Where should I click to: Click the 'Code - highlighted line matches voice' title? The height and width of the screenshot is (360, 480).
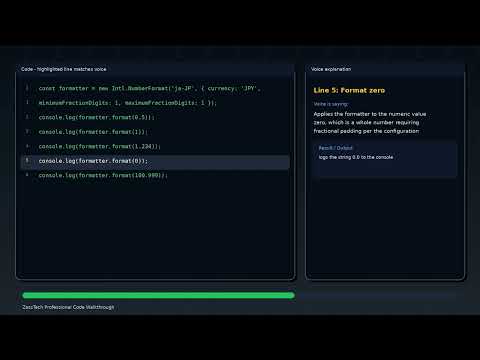64,69
